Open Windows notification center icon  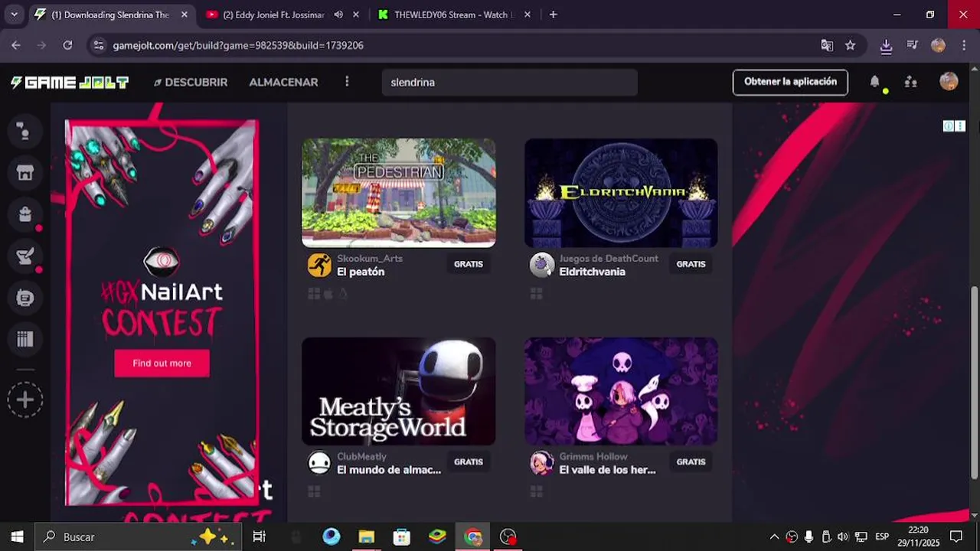[x=955, y=537]
